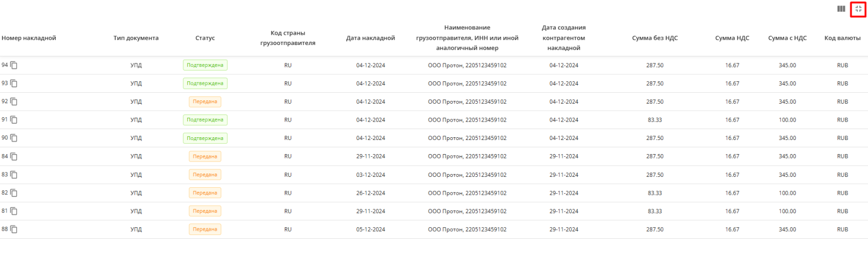Click the Код валюты column header
The width and height of the screenshot is (868, 255).
843,38
